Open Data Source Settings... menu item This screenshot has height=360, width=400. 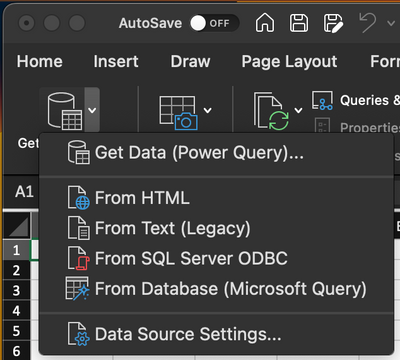click(x=216, y=334)
